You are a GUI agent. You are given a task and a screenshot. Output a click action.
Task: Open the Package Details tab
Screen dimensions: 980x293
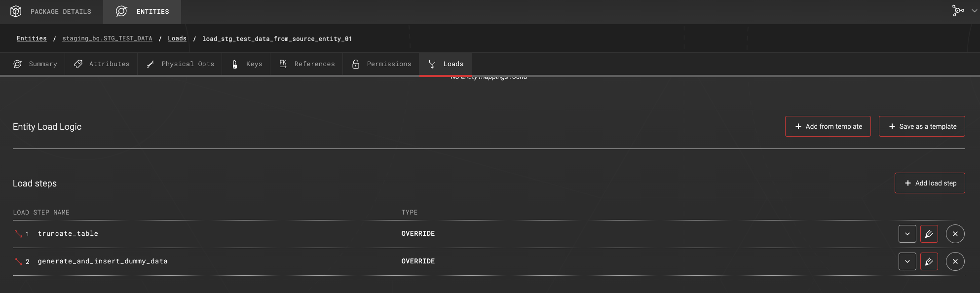tap(51, 11)
